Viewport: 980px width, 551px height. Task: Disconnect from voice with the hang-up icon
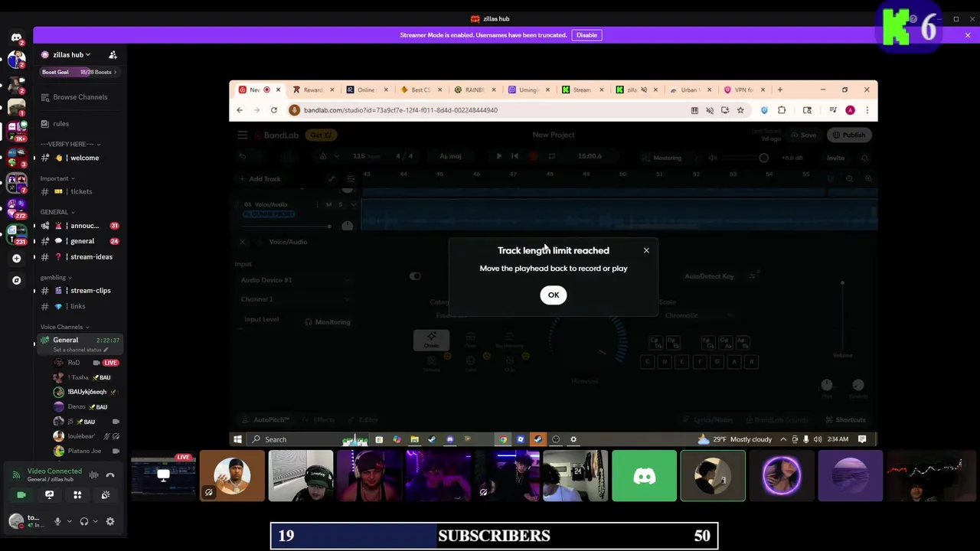110,474
